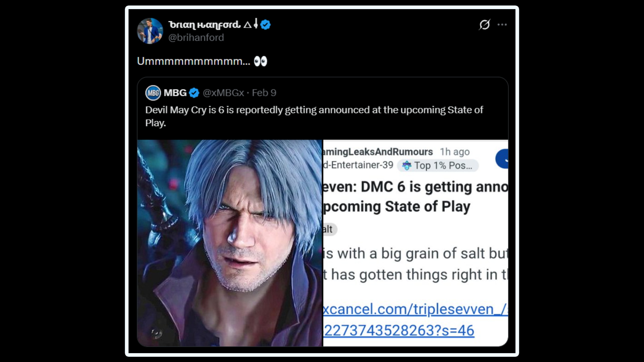Click the Brian Hanford display name

tap(204, 25)
